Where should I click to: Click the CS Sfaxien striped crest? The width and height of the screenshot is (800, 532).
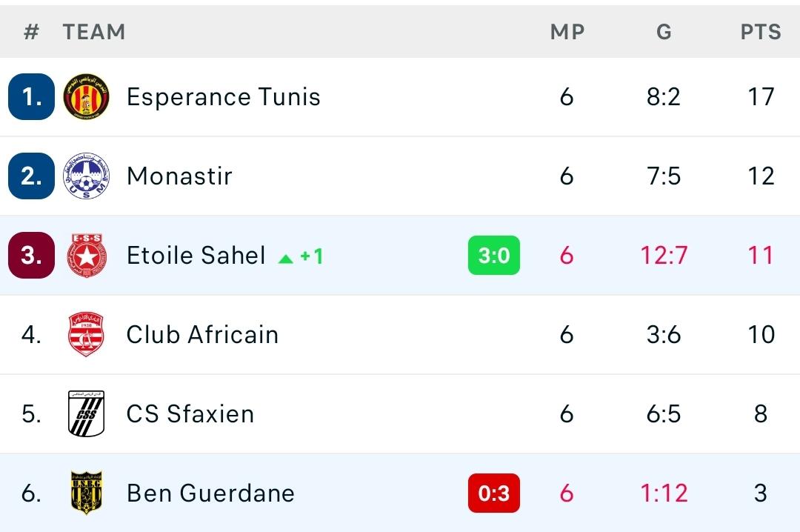[x=86, y=413]
